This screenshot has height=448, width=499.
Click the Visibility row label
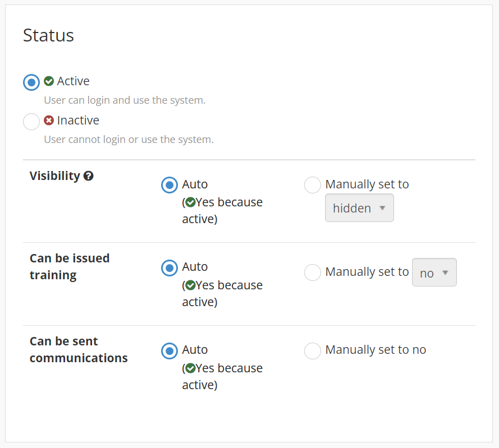pos(54,175)
